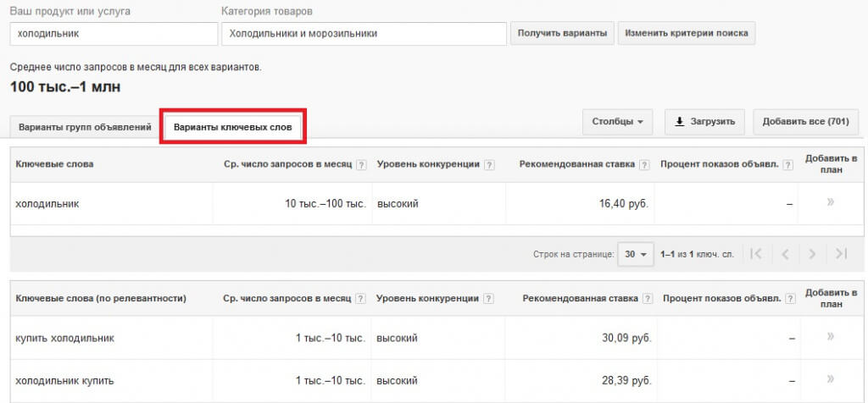The width and height of the screenshot is (868, 403).
Task: Go to previous page arrow
Action: click(785, 254)
